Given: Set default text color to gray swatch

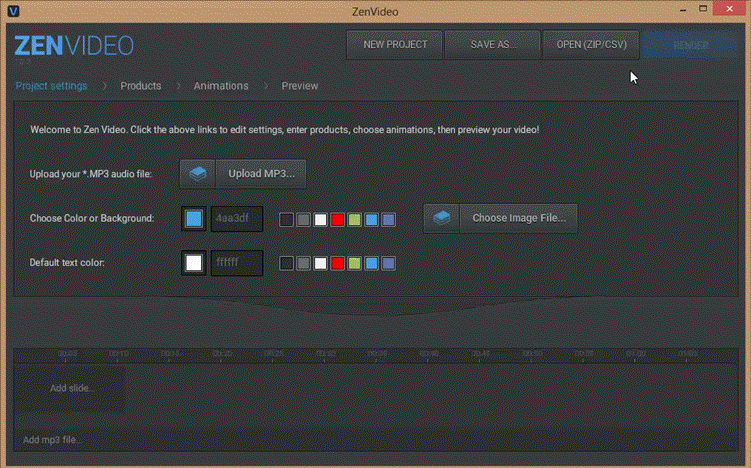Looking at the screenshot, I should pyautogui.click(x=303, y=263).
